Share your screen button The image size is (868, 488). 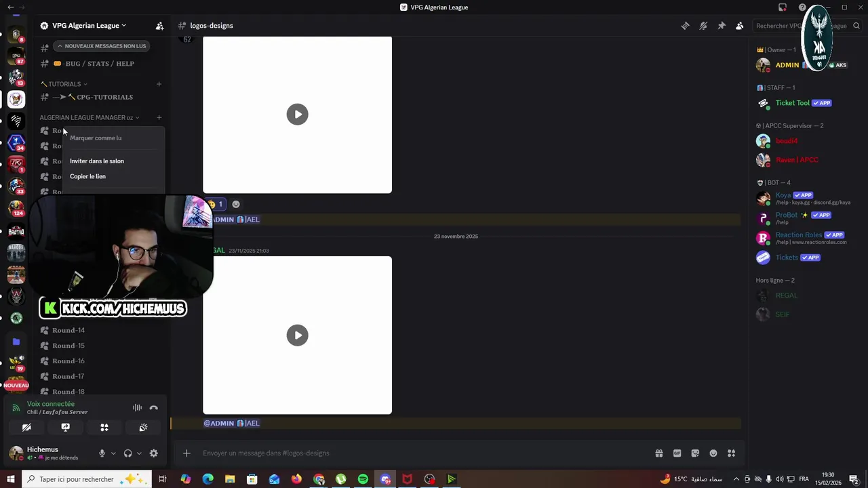click(x=65, y=428)
